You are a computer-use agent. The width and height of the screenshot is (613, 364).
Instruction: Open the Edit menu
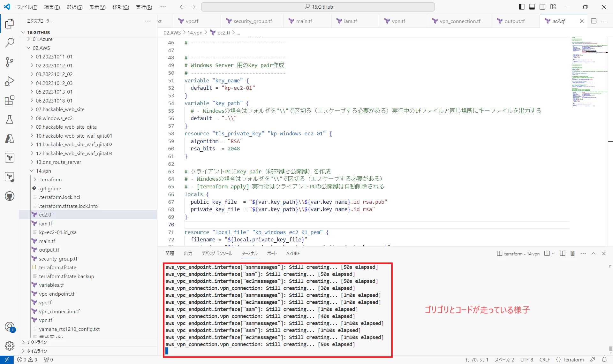click(x=52, y=7)
